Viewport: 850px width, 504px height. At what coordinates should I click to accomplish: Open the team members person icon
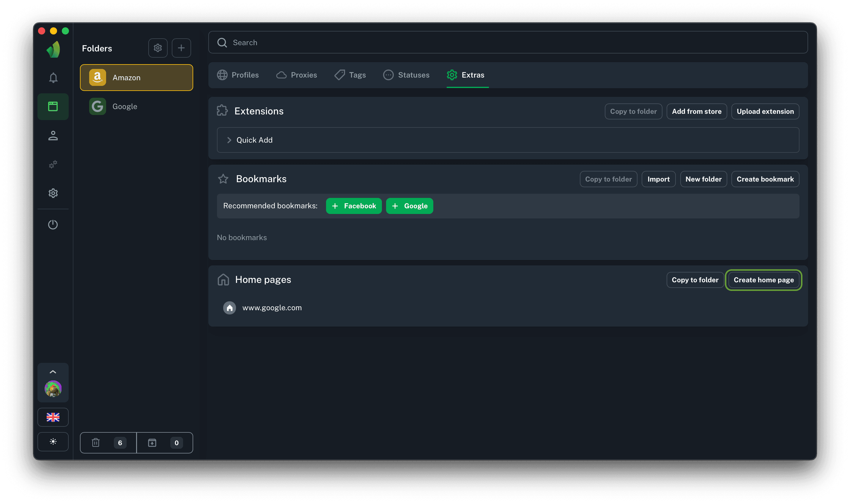[x=53, y=136]
